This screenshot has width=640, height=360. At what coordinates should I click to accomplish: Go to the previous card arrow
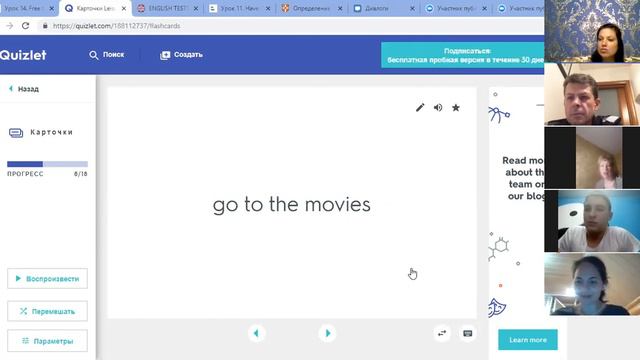click(256, 333)
